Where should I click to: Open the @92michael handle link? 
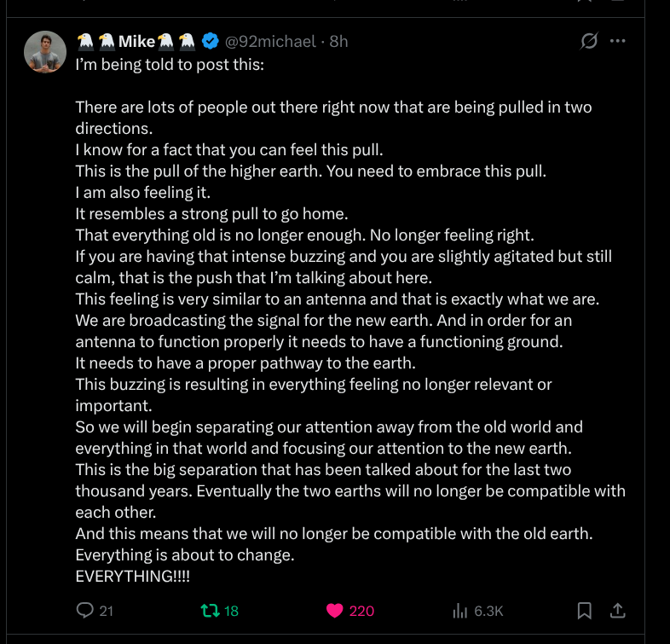tap(270, 41)
